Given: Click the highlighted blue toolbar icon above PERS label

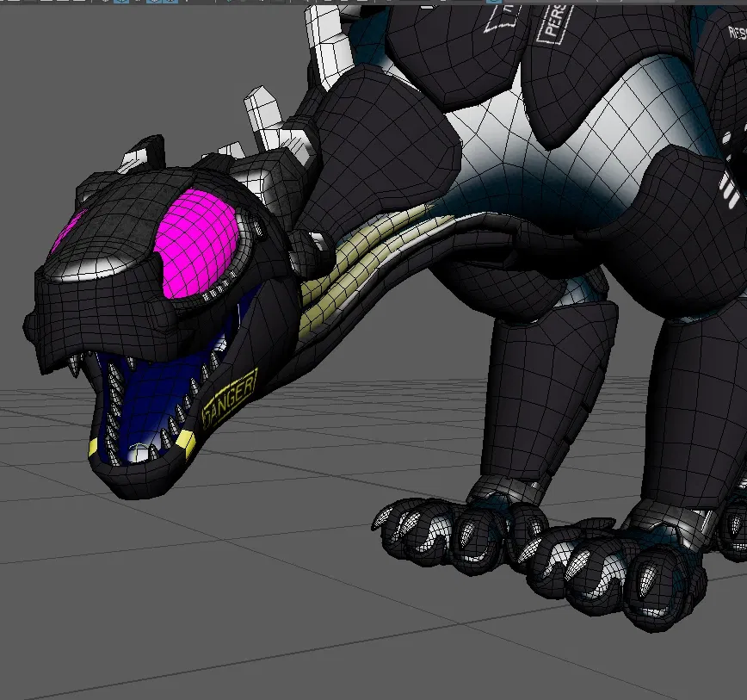Looking at the screenshot, I should [494, 2].
